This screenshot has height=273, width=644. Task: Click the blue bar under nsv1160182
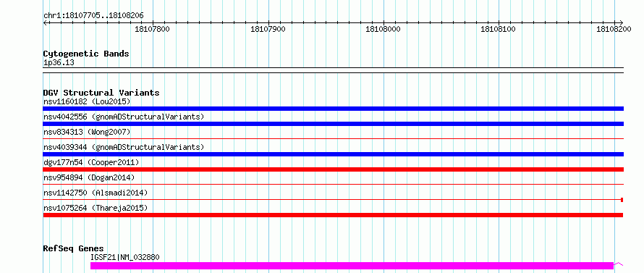[x=334, y=109]
